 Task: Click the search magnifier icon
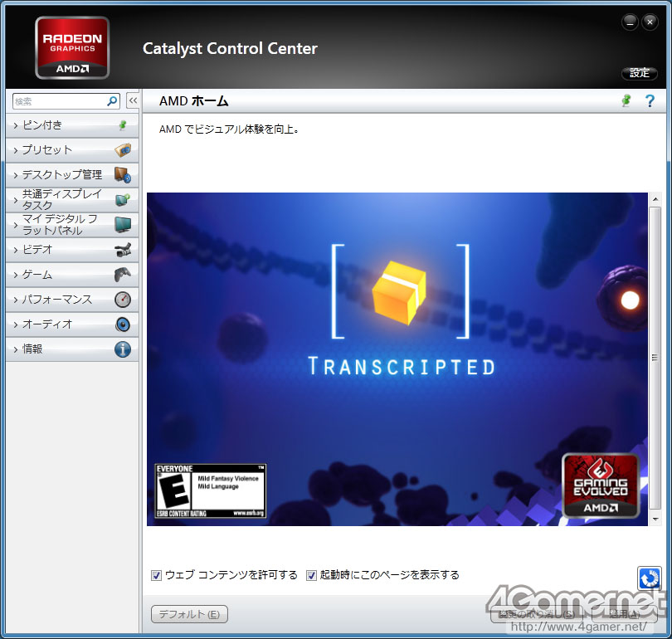(112, 101)
